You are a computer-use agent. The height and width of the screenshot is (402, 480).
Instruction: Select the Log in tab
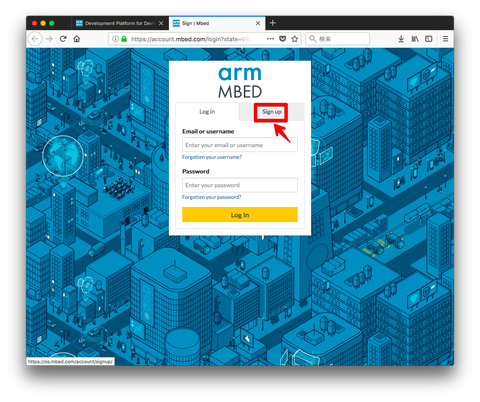click(207, 112)
